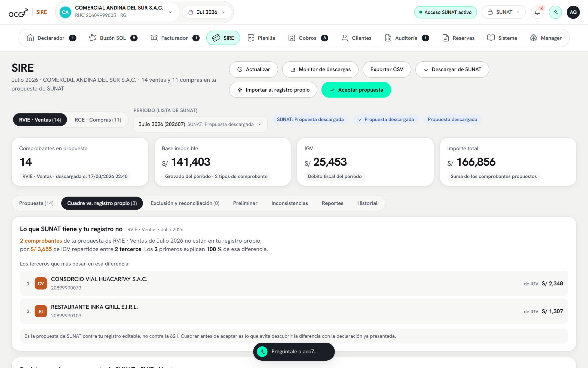Click the Pregúntale a acc7 input
Screen dimensions: 588x368
pyautogui.click(x=294, y=352)
